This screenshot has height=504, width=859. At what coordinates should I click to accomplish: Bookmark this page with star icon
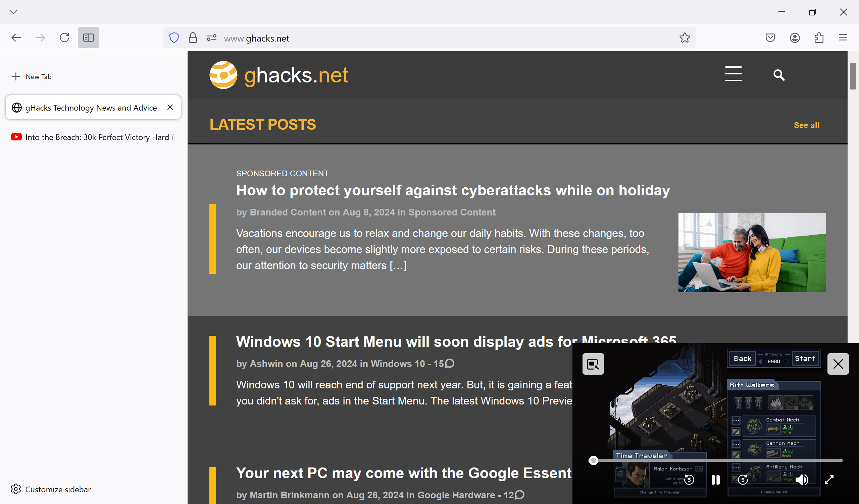tap(685, 38)
